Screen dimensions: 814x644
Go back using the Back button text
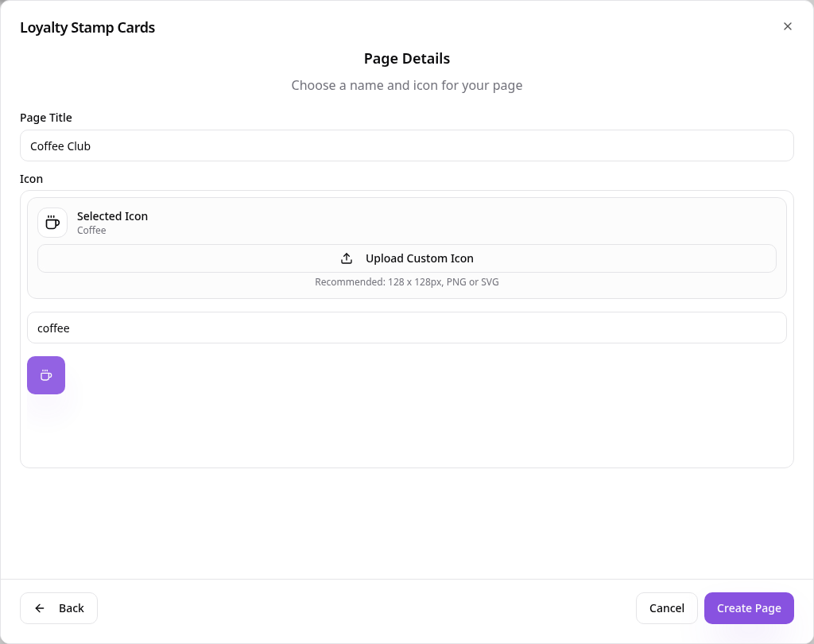71,608
